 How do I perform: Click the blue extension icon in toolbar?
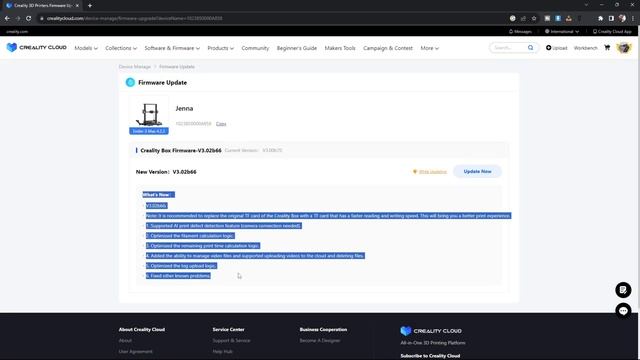coord(558,18)
